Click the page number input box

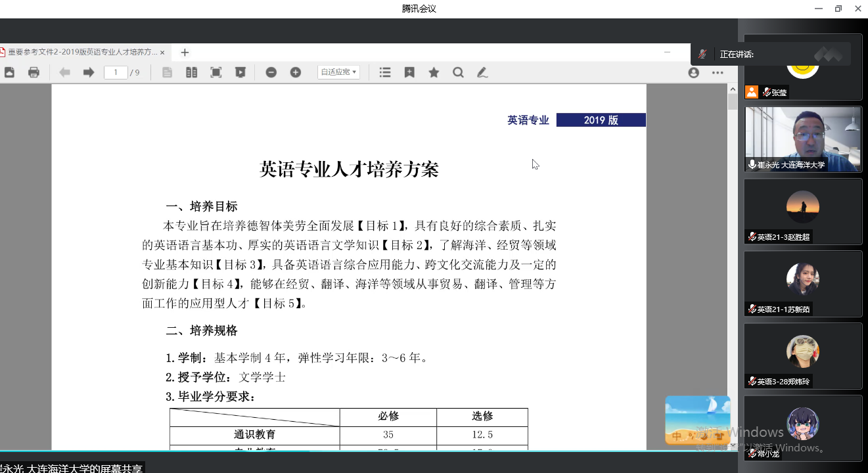116,72
